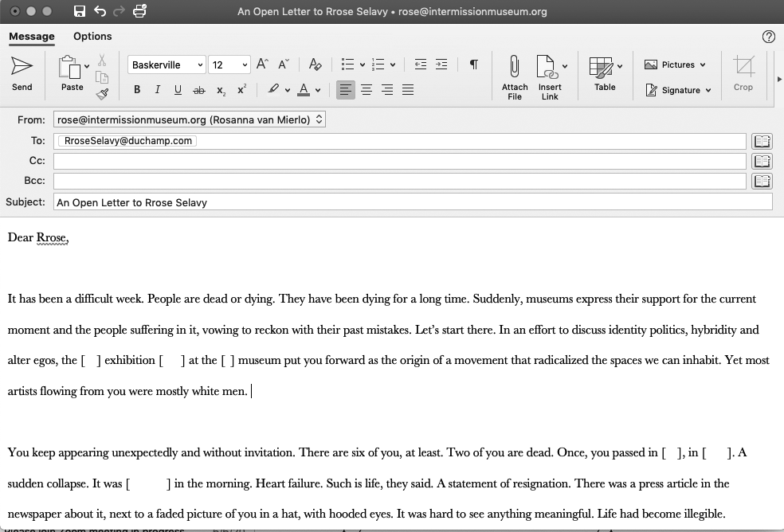Screen dimensions: 784x532
Task: Select the Message tab
Action: (32, 36)
